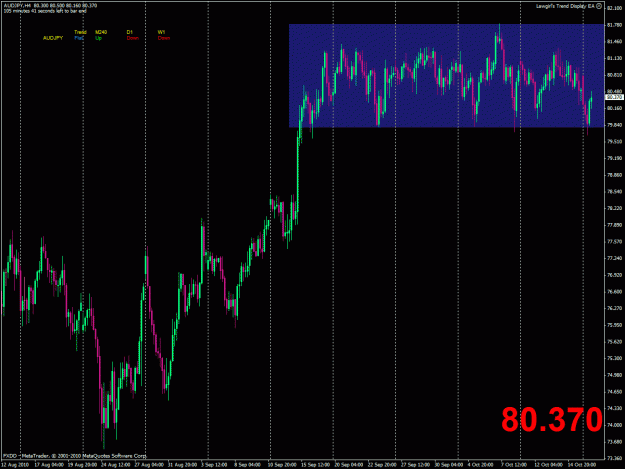Click the EA smiley icon beside Trend Display
Image resolution: width=625 pixels, height=469 pixels.
pos(599,6)
